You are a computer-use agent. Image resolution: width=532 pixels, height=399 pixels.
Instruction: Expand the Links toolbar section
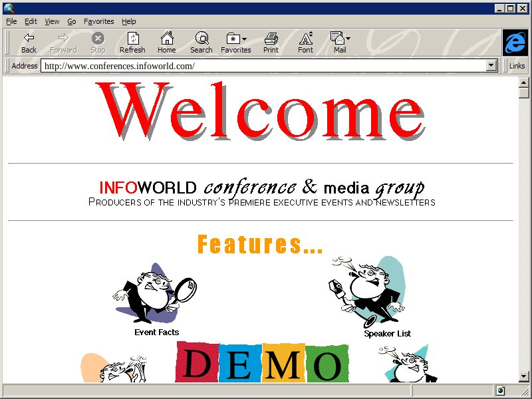tap(517, 66)
